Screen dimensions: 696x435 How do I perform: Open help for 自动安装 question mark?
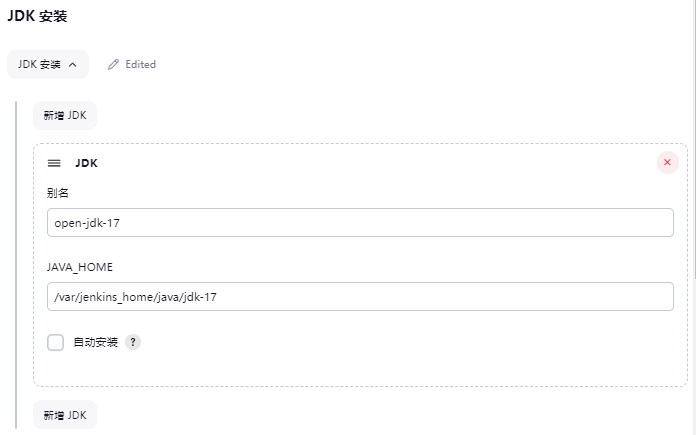(133, 342)
